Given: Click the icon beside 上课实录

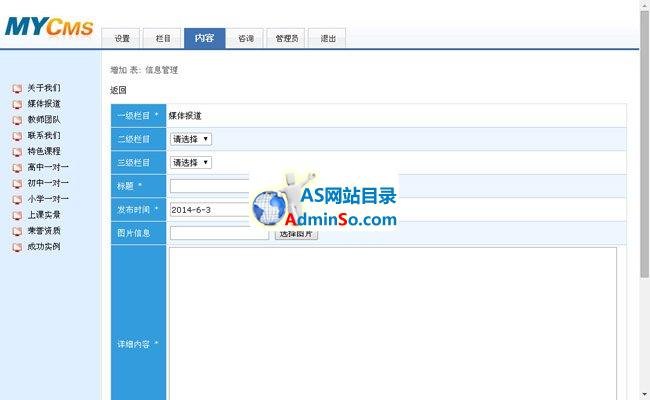Looking at the screenshot, I should tap(17, 216).
